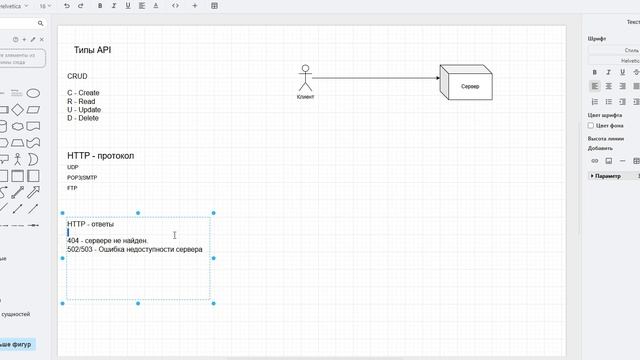Undo the last action in toolbar
The height and width of the screenshot is (360, 640).
[x=67, y=6]
